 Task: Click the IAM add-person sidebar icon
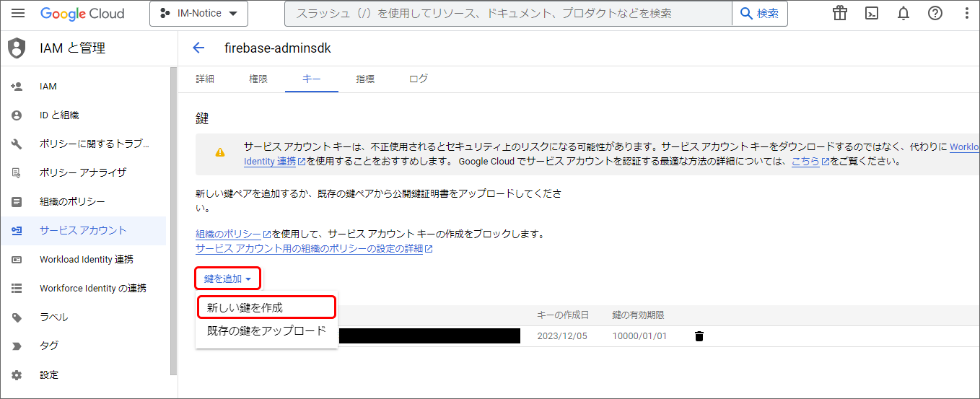[17, 87]
